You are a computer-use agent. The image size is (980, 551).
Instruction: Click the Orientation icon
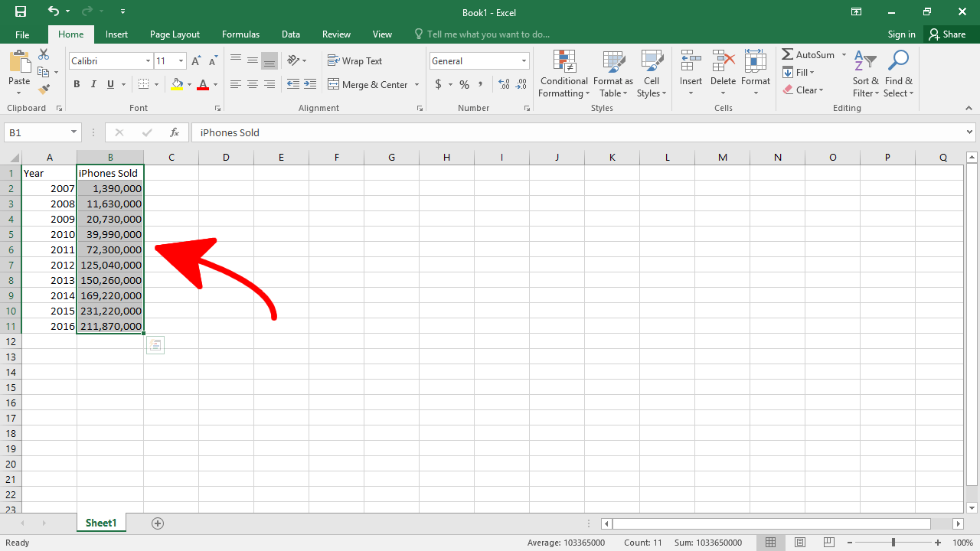point(293,60)
